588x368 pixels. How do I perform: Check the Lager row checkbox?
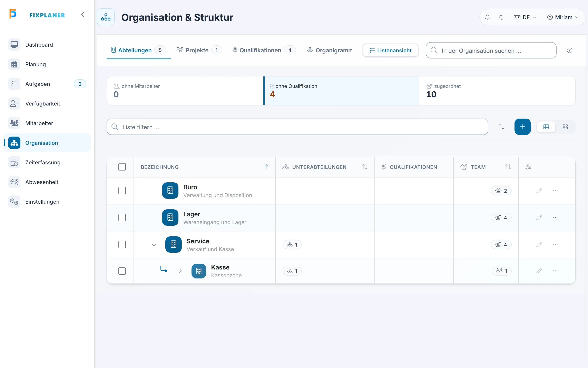(x=122, y=218)
